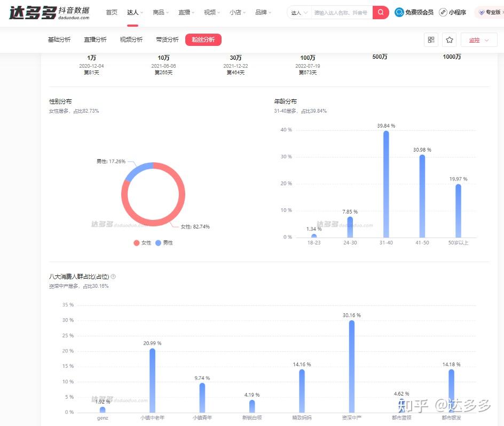Click the 八大消费人群占比 heading
The height and width of the screenshot is (426, 504).
79,277
